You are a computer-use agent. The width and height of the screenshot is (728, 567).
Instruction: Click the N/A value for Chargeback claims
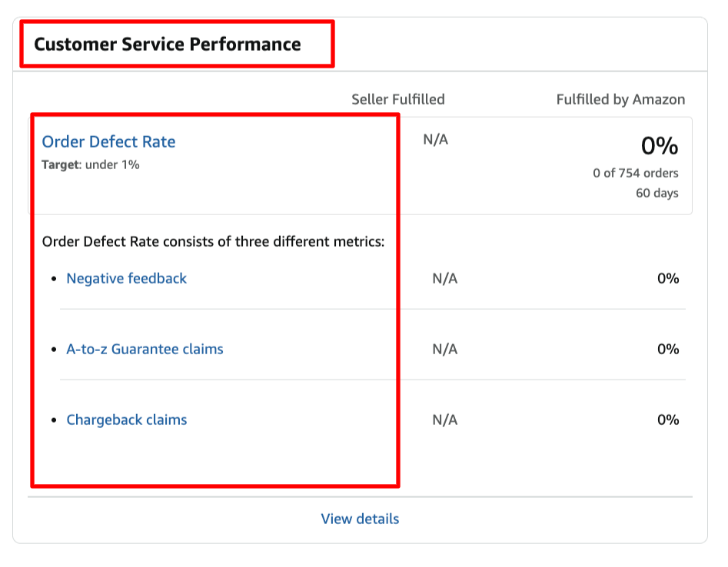tap(445, 420)
